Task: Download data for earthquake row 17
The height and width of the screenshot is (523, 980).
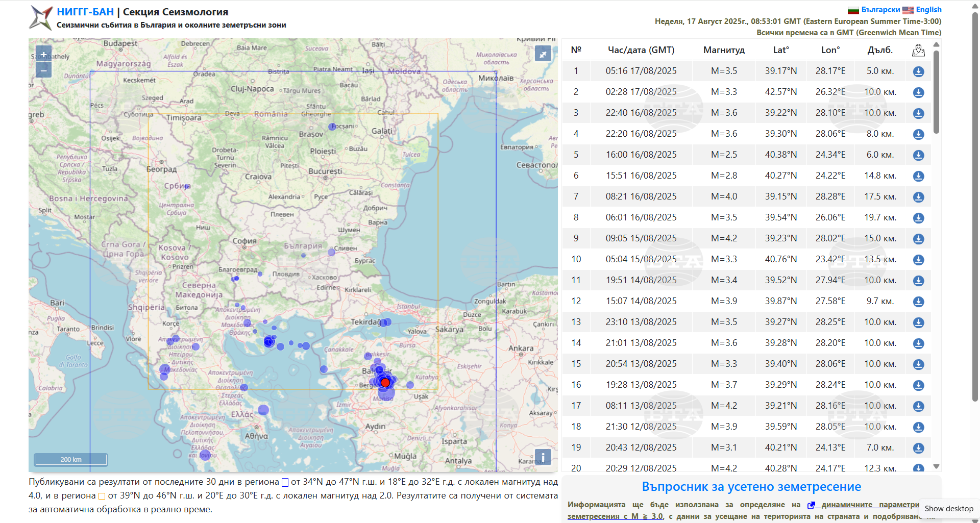Action: point(918,406)
